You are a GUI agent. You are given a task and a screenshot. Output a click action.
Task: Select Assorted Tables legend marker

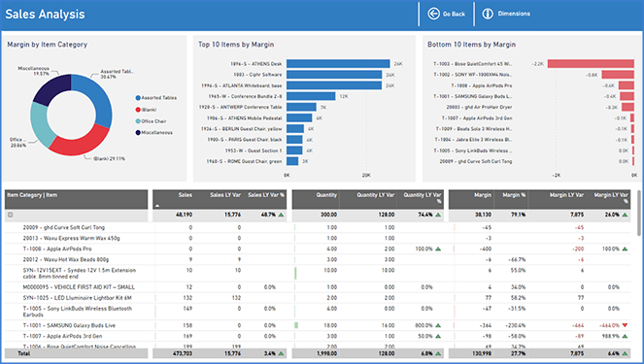point(138,98)
